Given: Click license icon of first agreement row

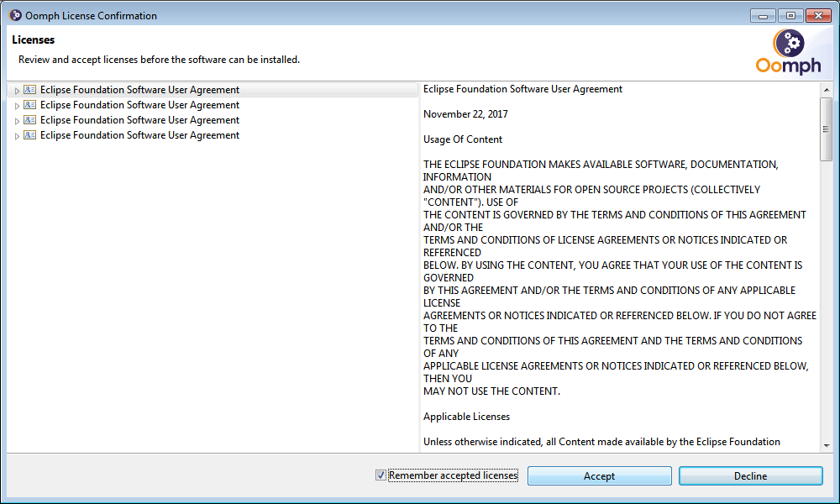Looking at the screenshot, I should point(30,89).
